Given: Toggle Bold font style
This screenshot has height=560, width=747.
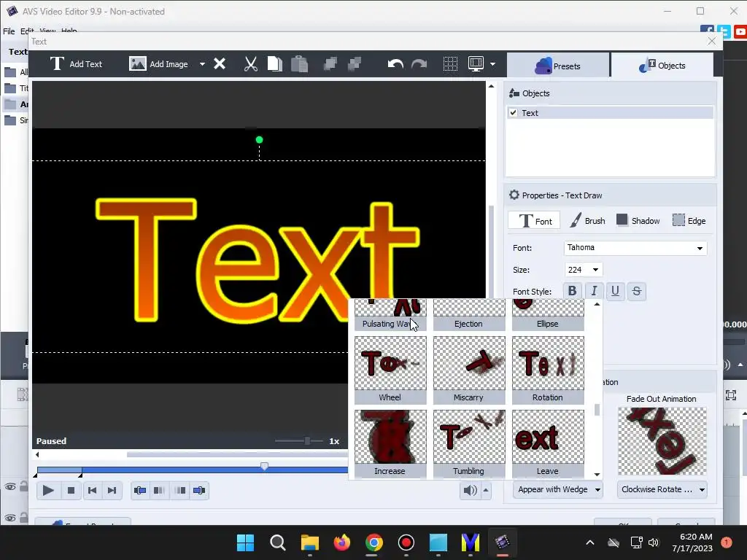Looking at the screenshot, I should point(572,291).
